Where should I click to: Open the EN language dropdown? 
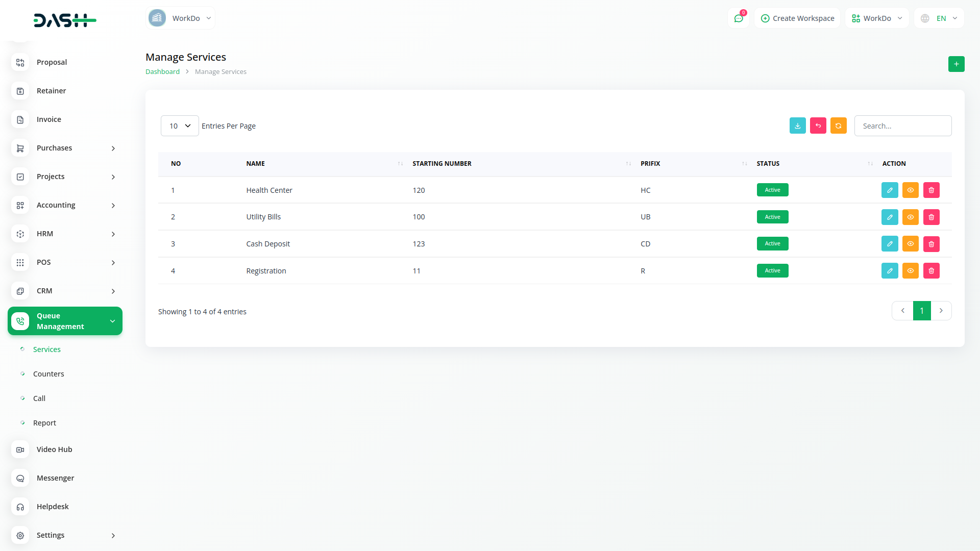(939, 18)
